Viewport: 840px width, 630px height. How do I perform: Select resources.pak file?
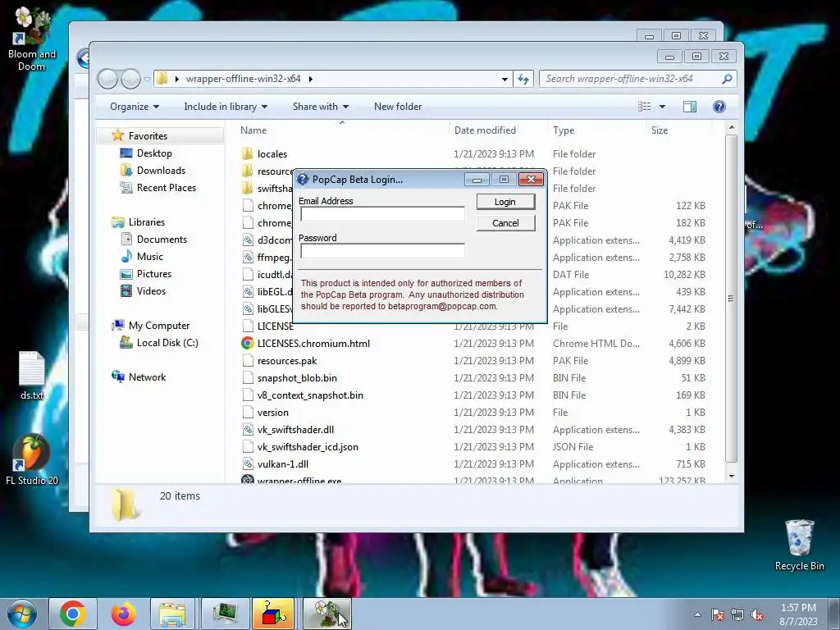click(286, 361)
